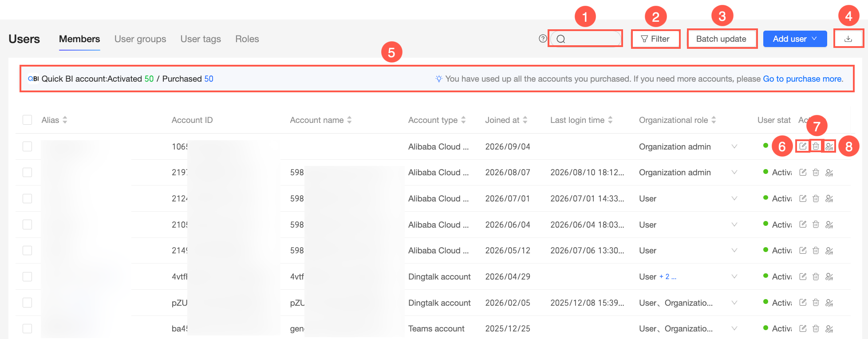868x339 pixels.
Task: Follow Go to purchase more link
Action: coord(803,79)
